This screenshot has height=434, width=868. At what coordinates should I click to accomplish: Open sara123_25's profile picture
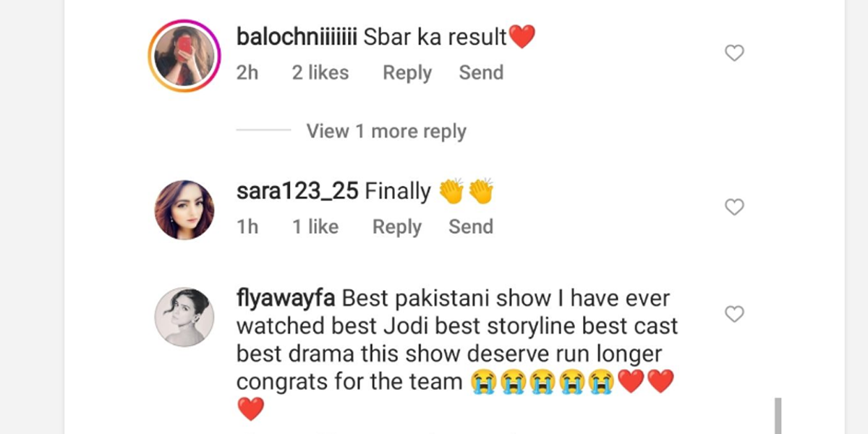click(x=184, y=210)
